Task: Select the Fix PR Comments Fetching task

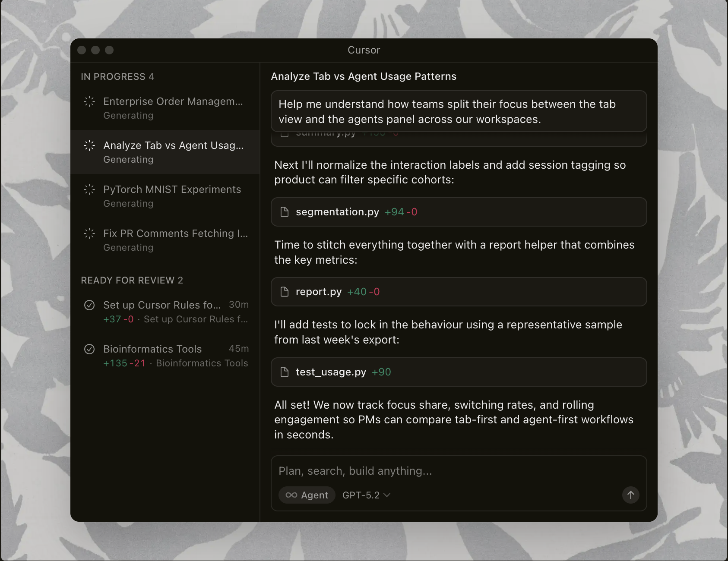Action: [175, 240]
